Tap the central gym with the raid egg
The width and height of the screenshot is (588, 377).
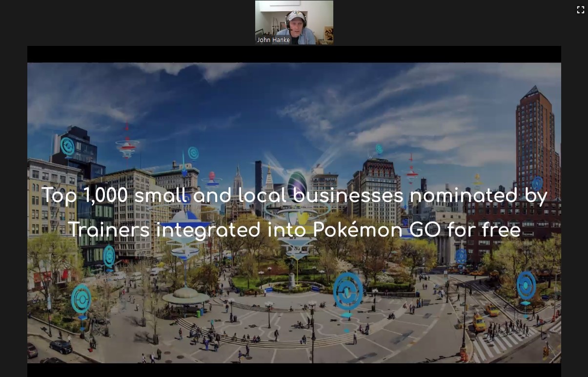pos(297,186)
